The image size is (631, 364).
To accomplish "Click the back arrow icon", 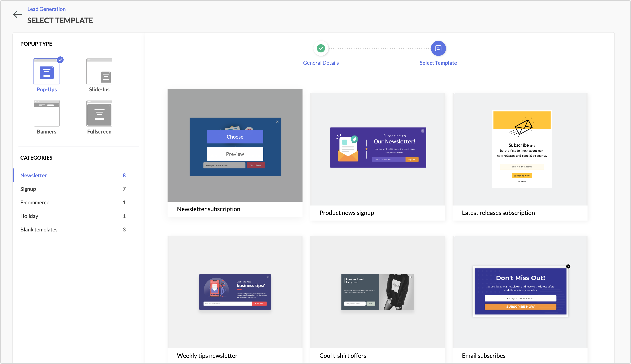I will click(18, 14).
